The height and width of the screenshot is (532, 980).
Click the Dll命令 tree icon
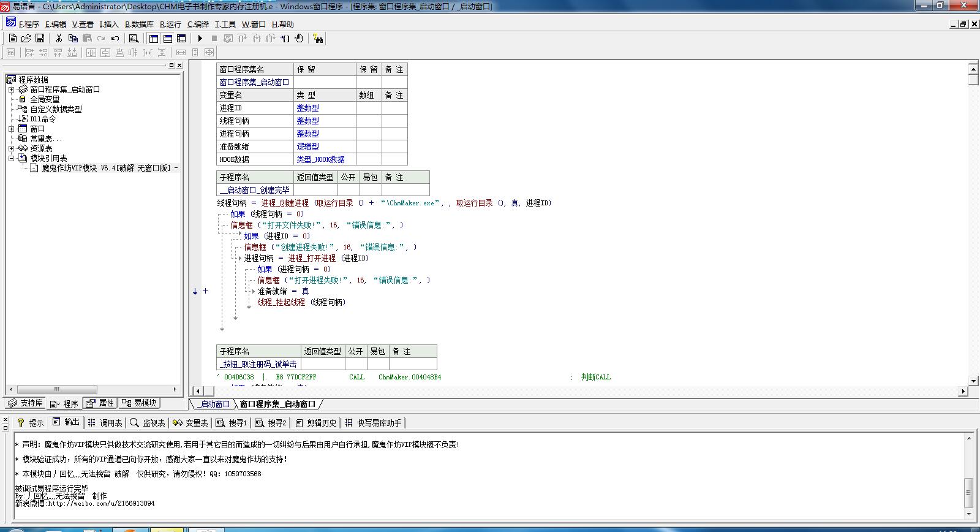point(23,119)
